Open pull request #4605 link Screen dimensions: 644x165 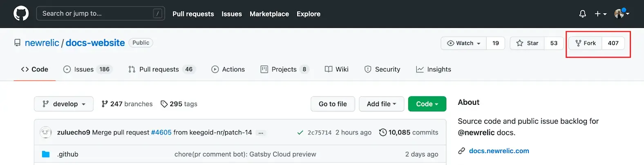coord(161,132)
